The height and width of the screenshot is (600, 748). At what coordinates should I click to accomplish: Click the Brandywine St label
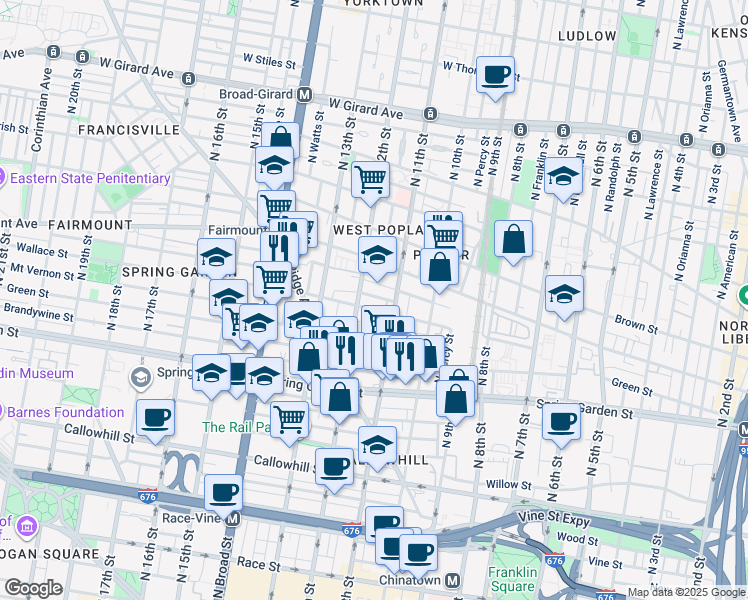click(x=39, y=311)
